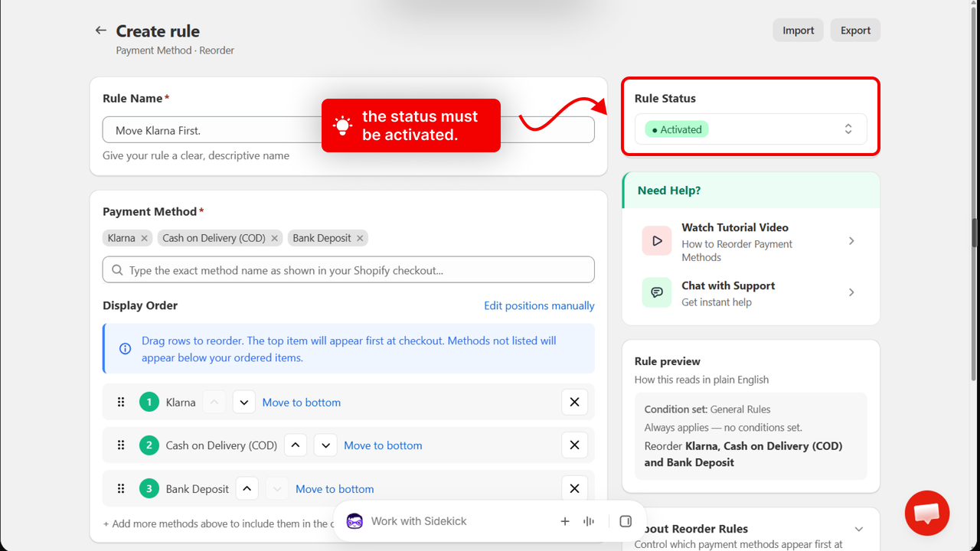Click the plus icon in Sidekick bar
The height and width of the screenshot is (551, 980).
pyautogui.click(x=565, y=521)
